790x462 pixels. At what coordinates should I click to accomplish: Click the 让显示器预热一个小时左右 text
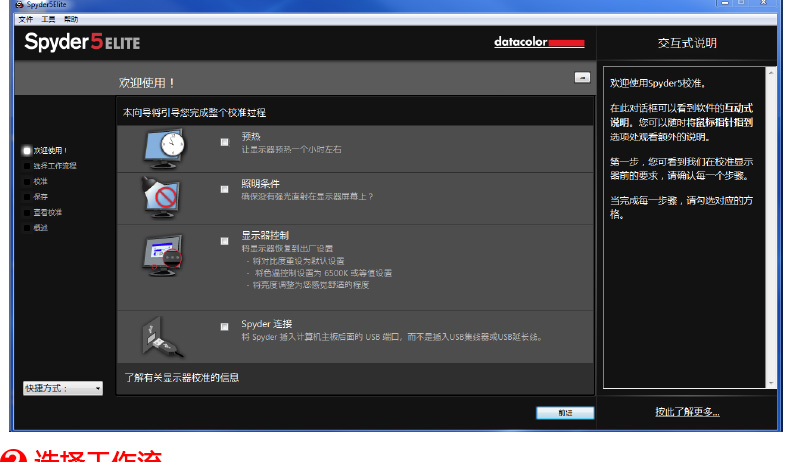pos(292,150)
